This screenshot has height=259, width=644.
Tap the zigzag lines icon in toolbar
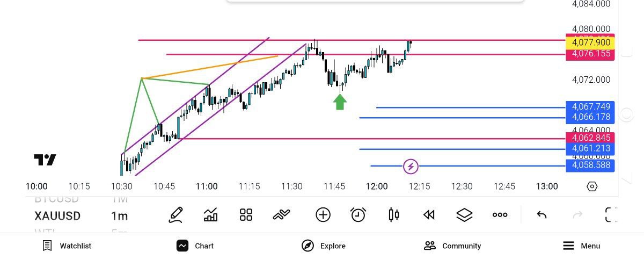[281, 215]
